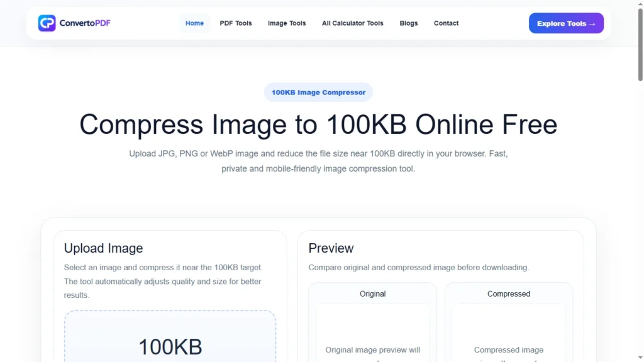Click the ConvertoPDF brand name text
The image size is (644, 362).
[x=85, y=23]
